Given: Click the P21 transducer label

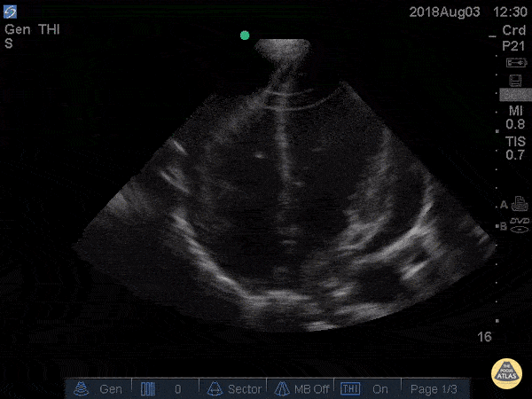Looking at the screenshot, I should [x=513, y=45].
